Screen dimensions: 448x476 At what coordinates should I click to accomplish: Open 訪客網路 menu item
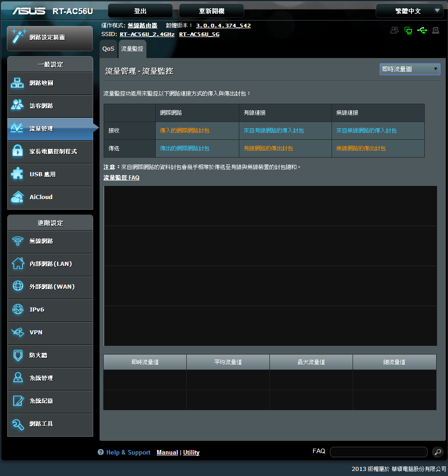[50, 106]
